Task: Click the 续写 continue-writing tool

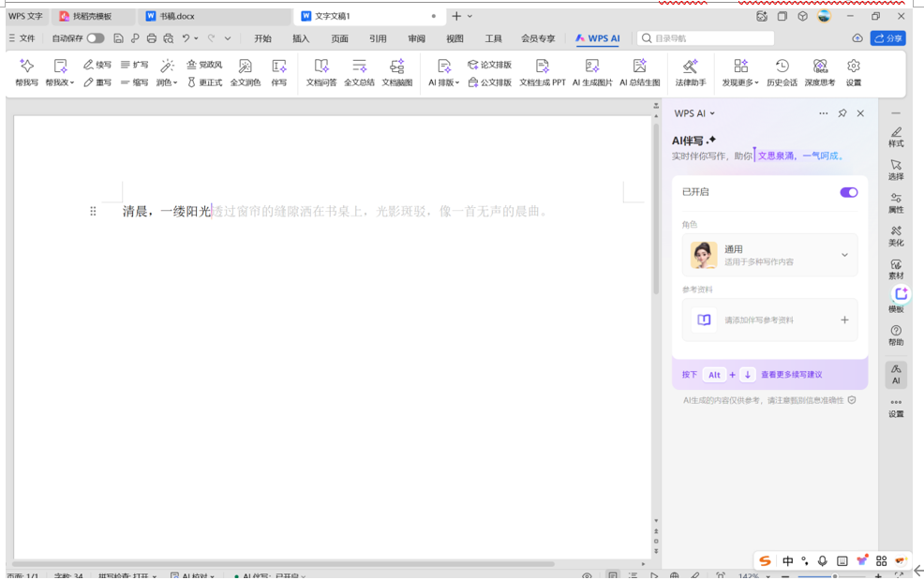Action: pos(97,65)
